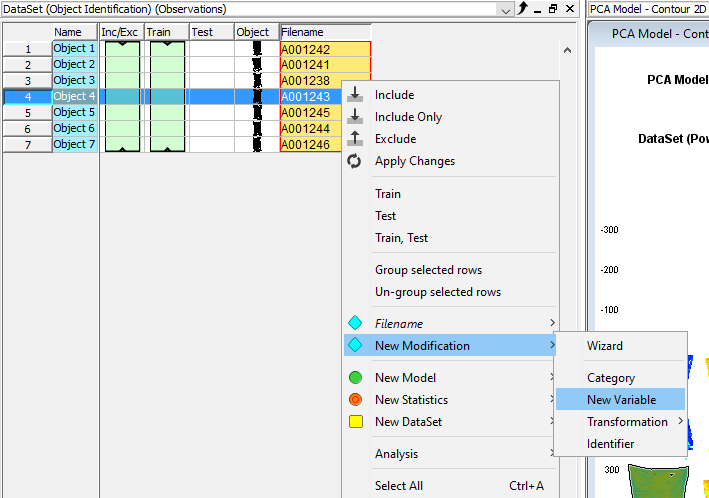Toggle the Test cell for Object 3
709x498 pixels.
point(211,81)
